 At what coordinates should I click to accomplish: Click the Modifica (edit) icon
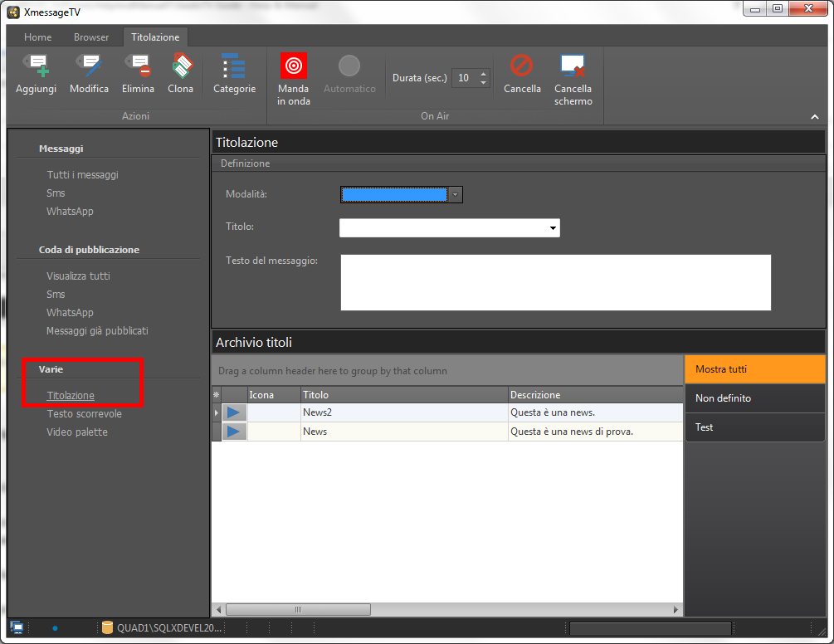pos(89,66)
